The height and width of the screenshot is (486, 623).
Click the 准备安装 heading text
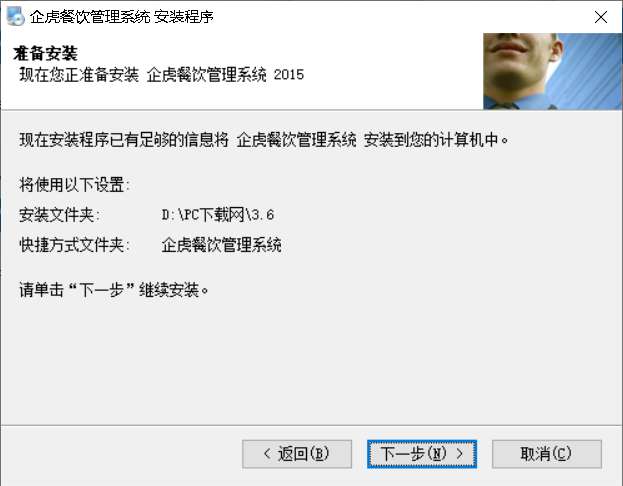tap(45, 54)
